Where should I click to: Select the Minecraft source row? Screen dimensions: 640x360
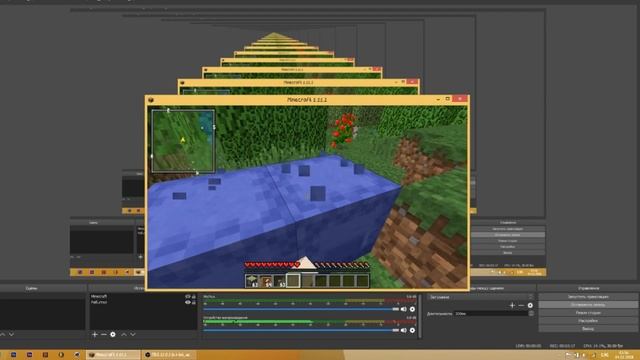pyautogui.click(x=143, y=296)
